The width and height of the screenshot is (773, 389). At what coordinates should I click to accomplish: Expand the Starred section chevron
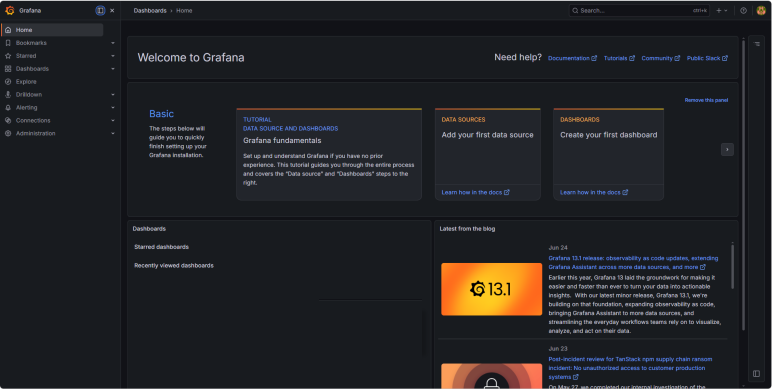[113, 56]
